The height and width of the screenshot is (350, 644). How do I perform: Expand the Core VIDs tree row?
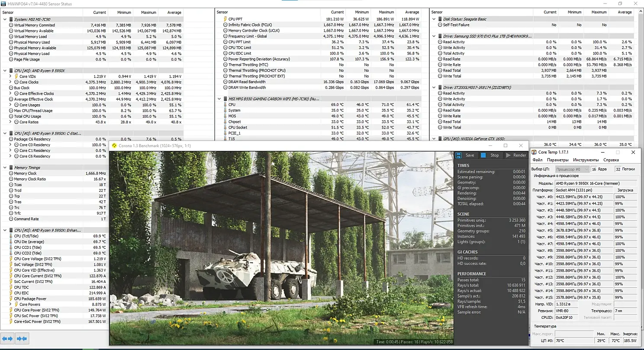pyautogui.click(x=11, y=77)
